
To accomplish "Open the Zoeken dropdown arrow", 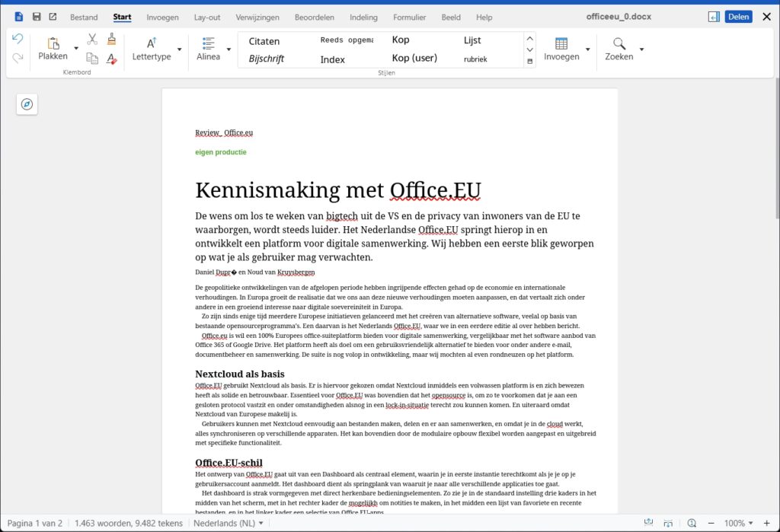I will (x=641, y=49).
